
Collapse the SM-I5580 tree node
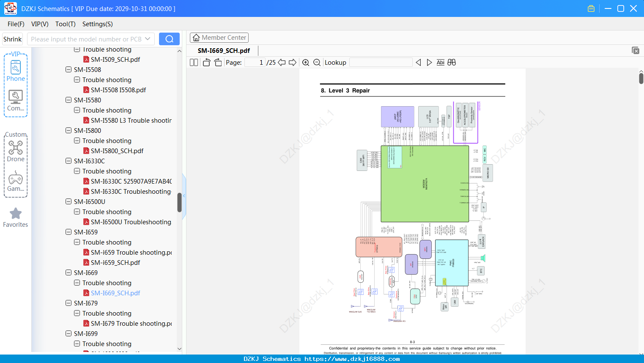69,100
